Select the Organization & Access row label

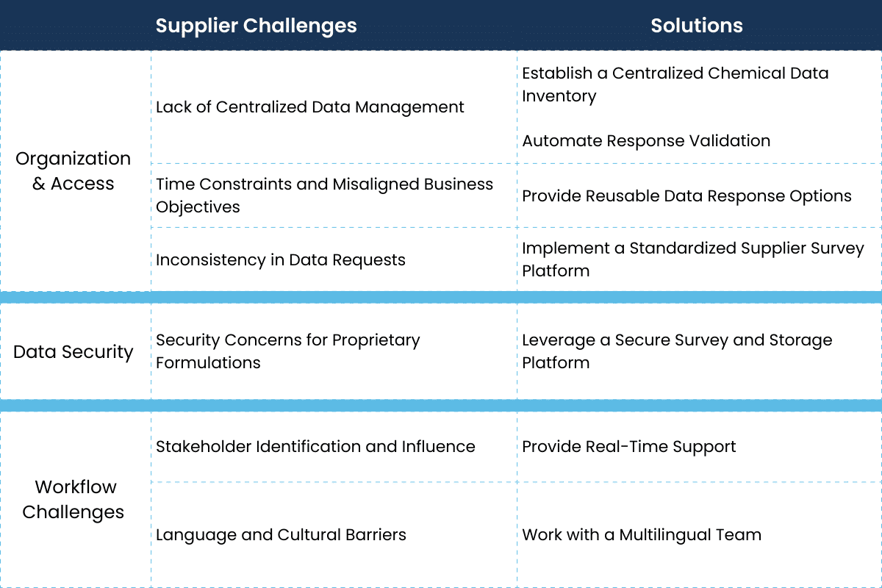[73, 171]
